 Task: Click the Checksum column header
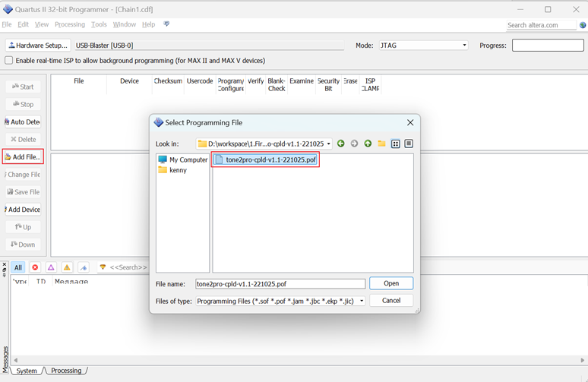pyautogui.click(x=168, y=81)
